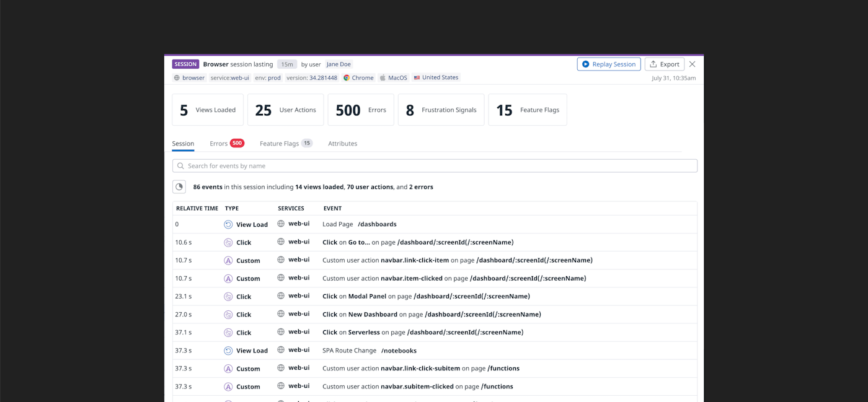This screenshot has width=868, height=402.
Task: Click web-ui globe icon in /notebooks row
Action: pyautogui.click(x=281, y=350)
